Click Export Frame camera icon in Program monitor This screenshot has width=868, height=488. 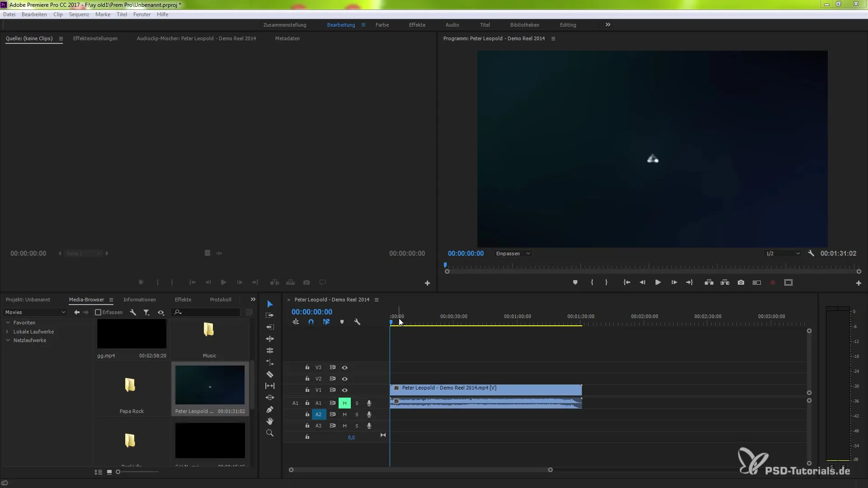pos(741,282)
